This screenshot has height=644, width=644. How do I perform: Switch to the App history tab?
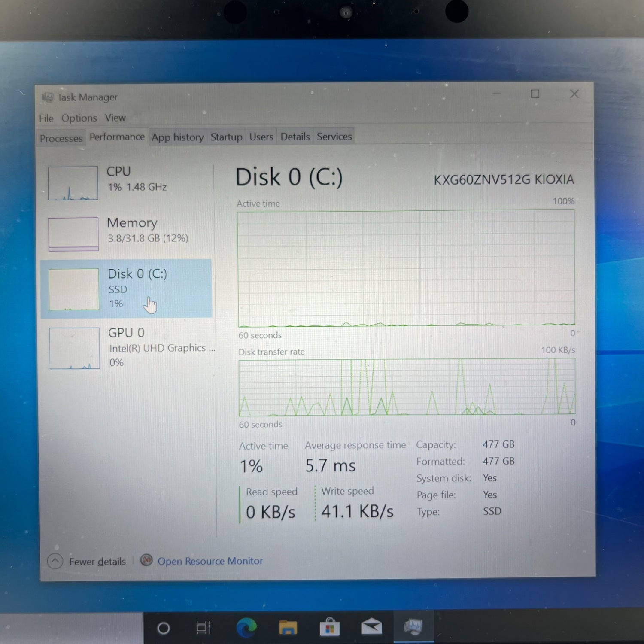pos(177,137)
